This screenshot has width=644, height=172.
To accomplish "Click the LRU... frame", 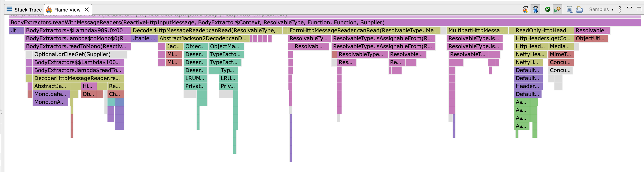I will (x=228, y=78).
